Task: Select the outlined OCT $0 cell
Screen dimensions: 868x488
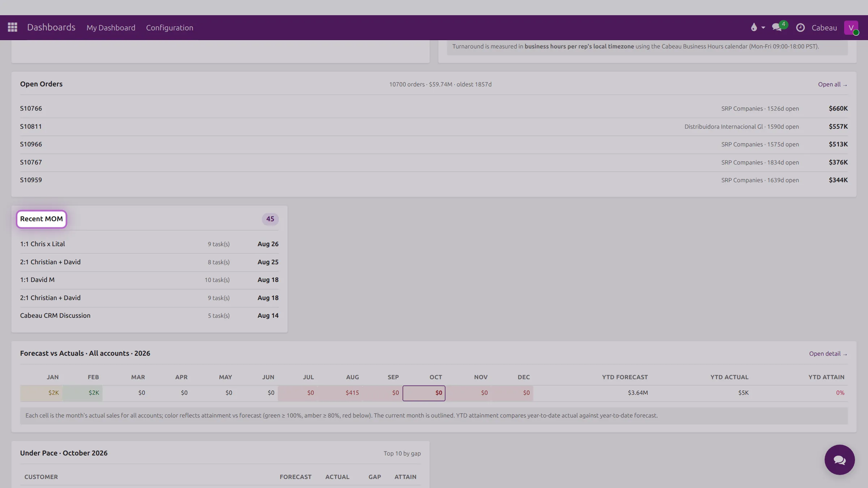Action: (424, 393)
